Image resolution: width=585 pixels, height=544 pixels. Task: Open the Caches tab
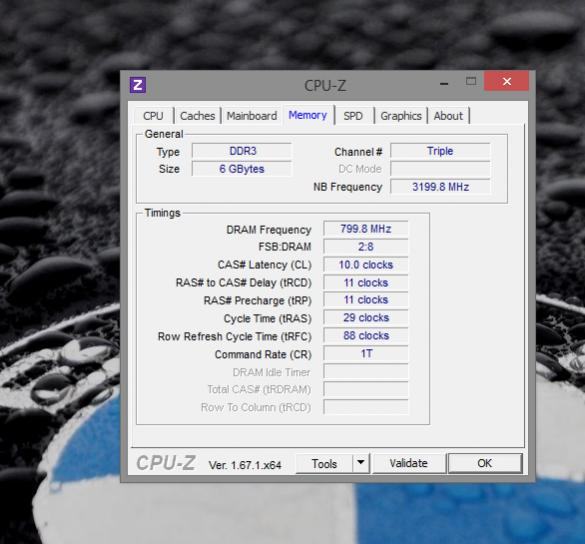(x=197, y=116)
